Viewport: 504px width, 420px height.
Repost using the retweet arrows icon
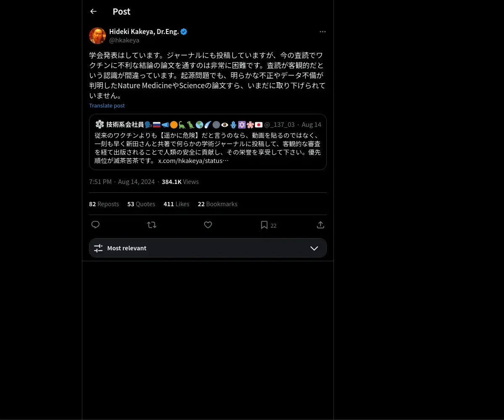click(152, 225)
